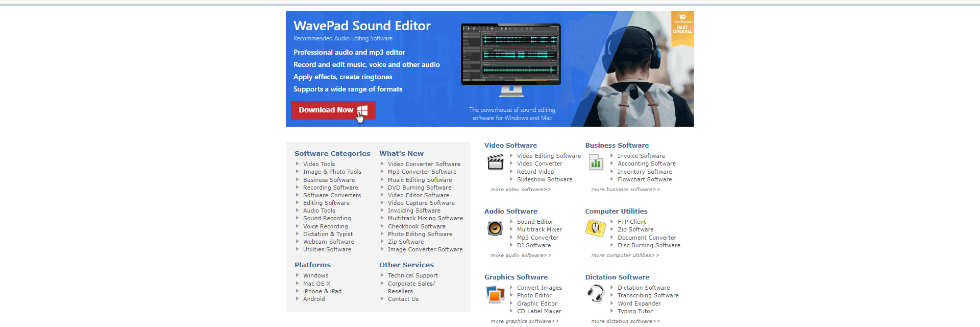
Task: Open Video Editor Software link
Action: (419, 195)
